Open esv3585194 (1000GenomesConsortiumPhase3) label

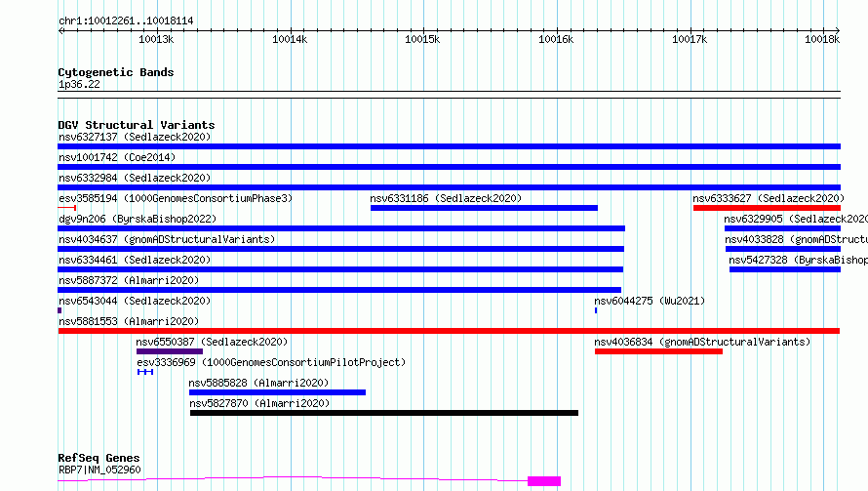click(x=176, y=198)
